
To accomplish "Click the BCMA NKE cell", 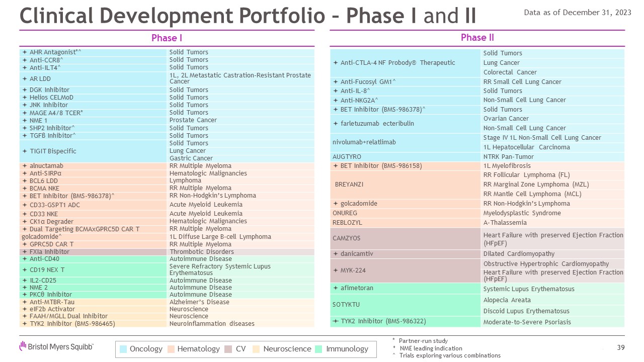I will [93, 188].
